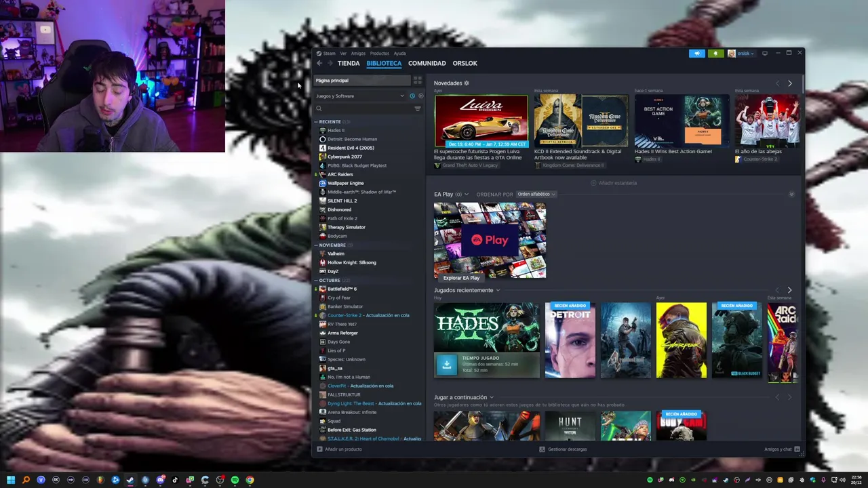Show next recently played games arrow
Screen dimensions: 868x488
(789, 290)
